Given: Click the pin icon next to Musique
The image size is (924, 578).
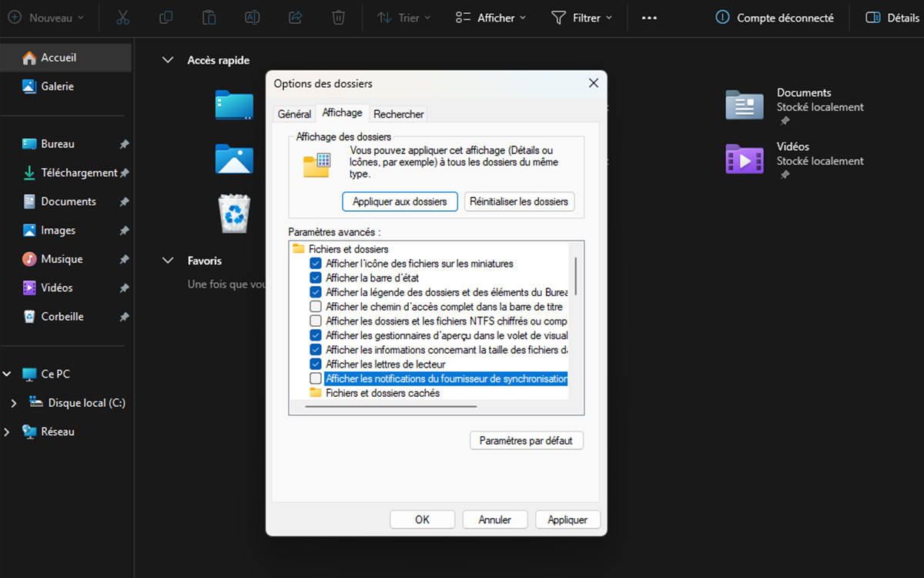Looking at the screenshot, I should coord(124,259).
